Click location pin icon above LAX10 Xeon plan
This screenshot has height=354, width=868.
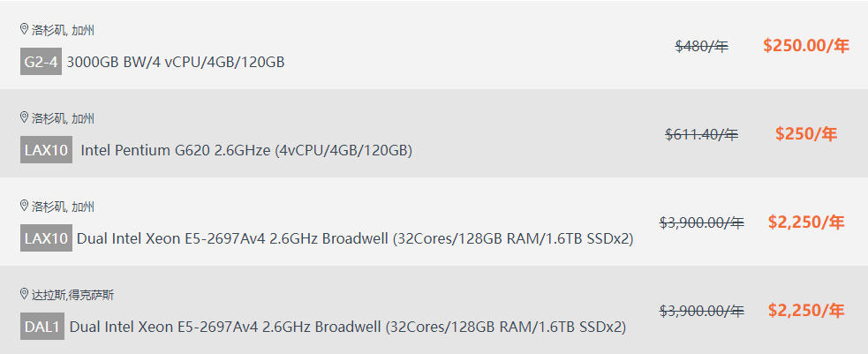(25, 206)
